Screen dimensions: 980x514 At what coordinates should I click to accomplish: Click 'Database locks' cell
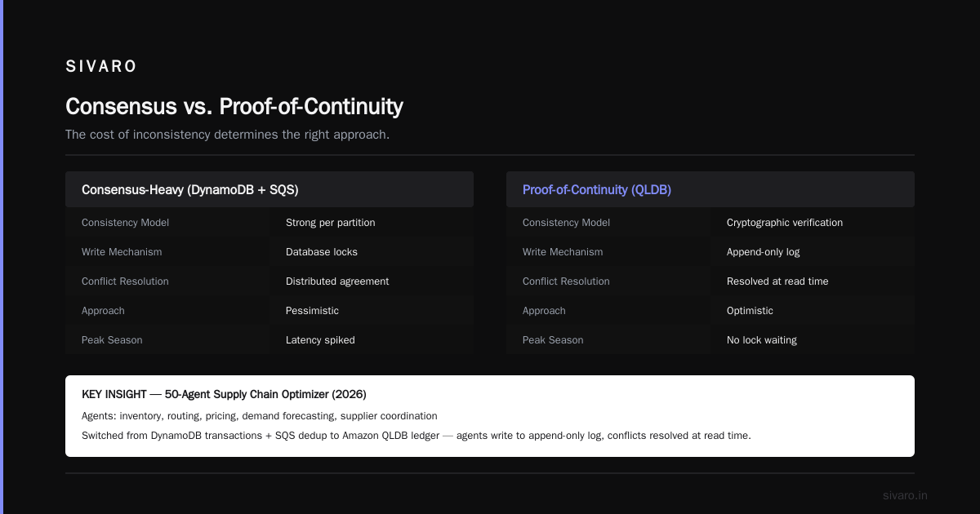click(372, 252)
